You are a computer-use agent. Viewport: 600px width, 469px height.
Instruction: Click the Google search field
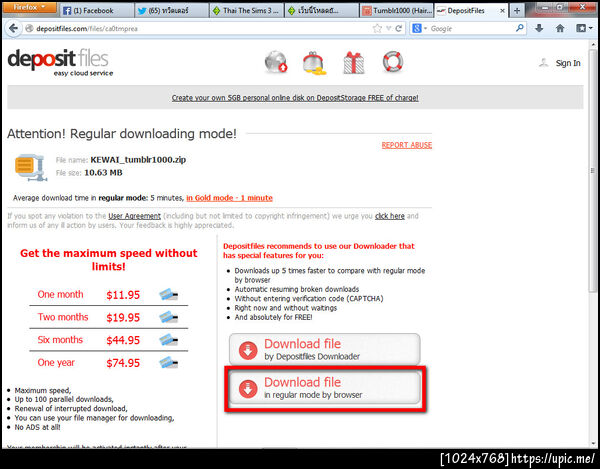[x=471, y=28]
